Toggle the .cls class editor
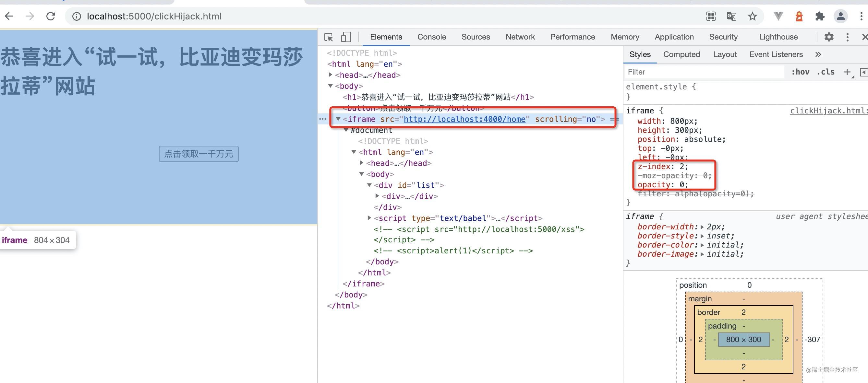This screenshot has width=868, height=383. (826, 72)
